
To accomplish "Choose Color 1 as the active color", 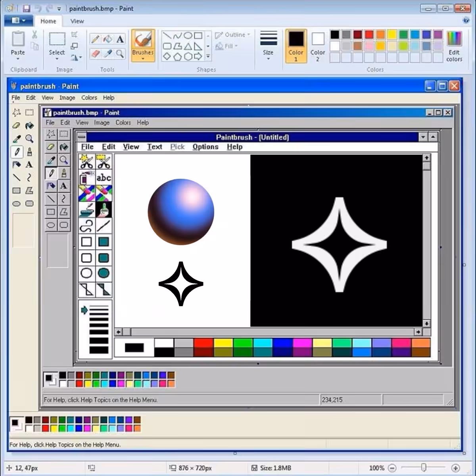I will tap(296, 46).
